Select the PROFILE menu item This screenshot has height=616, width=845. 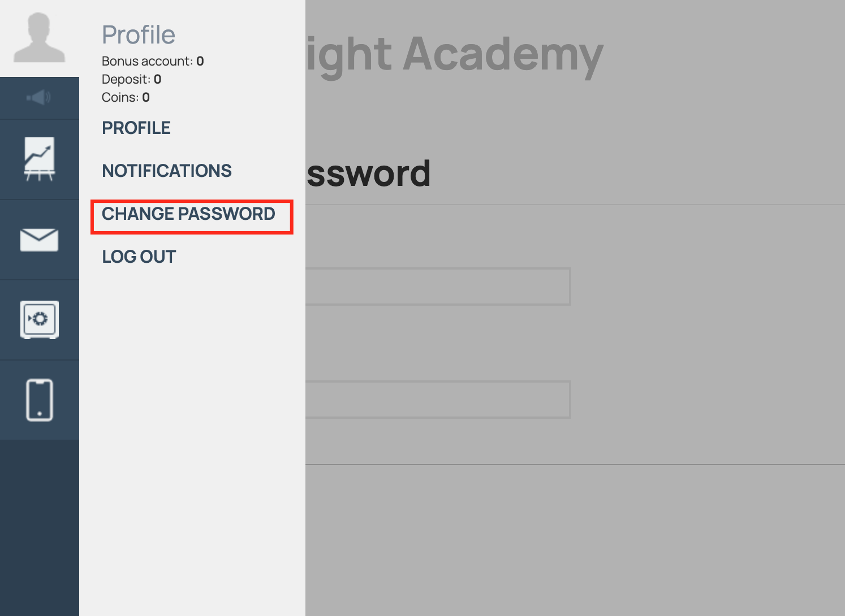pyautogui.click(x=136, y=128)
